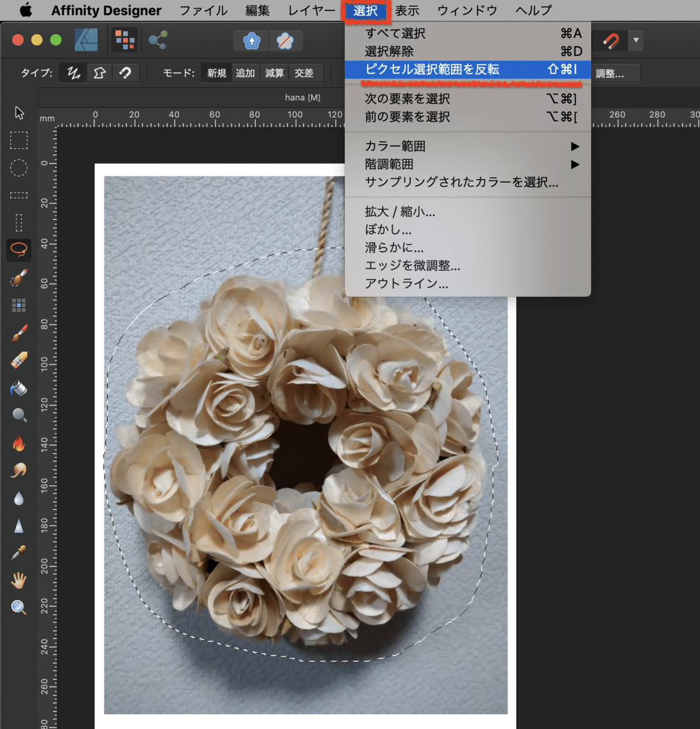
Task: Switch to the Pixel Persona icon
Action: (125, 40)
